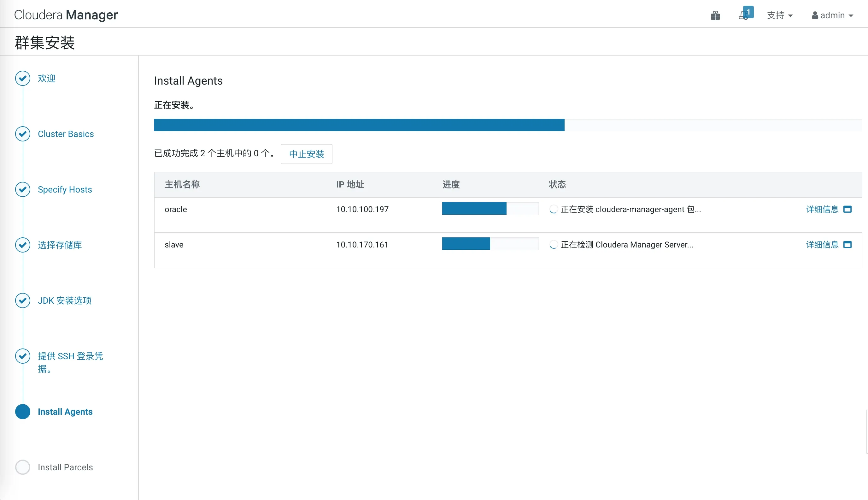Select the oracle hostname in the table

tap(176, 209)
